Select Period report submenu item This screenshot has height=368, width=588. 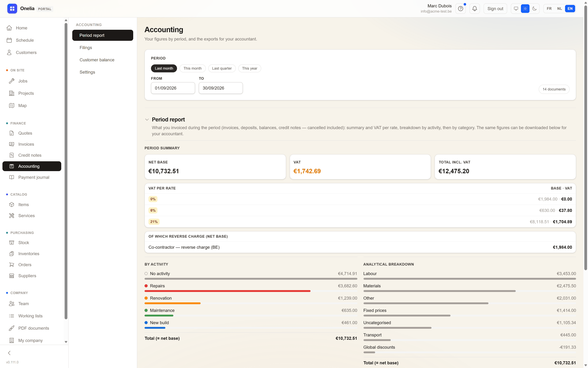[x=103, y=35]
